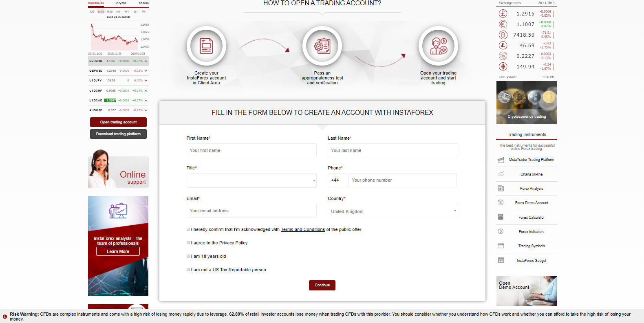Click the Continue button
The image size is (644, 323).
coord(322,285)
